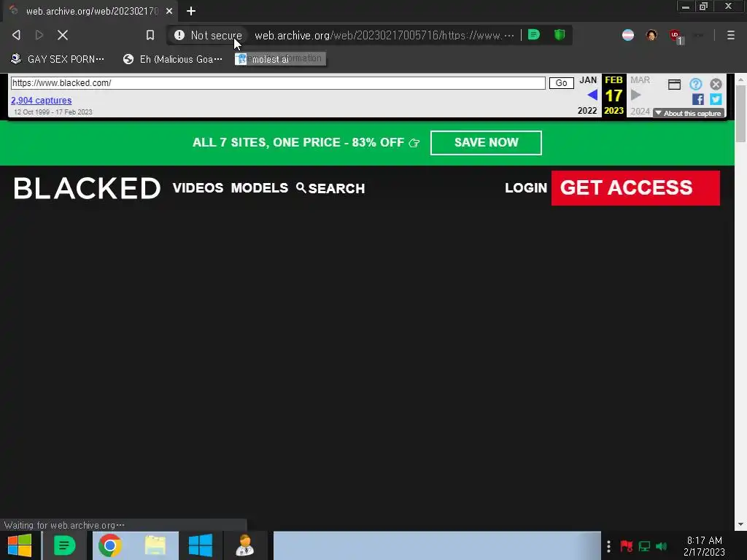Open the person figure taskbar app

point(245,545)
